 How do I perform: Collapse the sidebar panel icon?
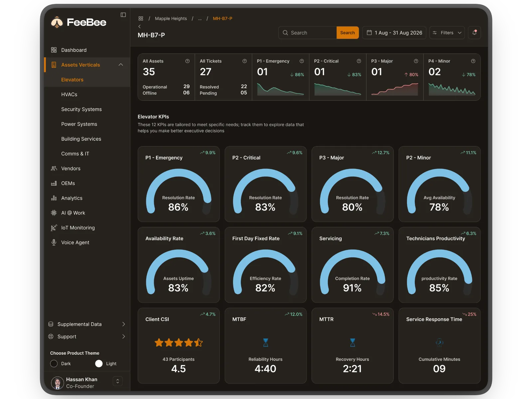[x=123, y=15]
